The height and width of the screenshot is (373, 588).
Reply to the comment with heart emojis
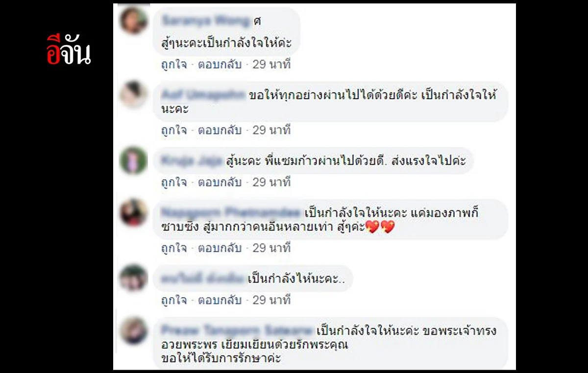220,248
